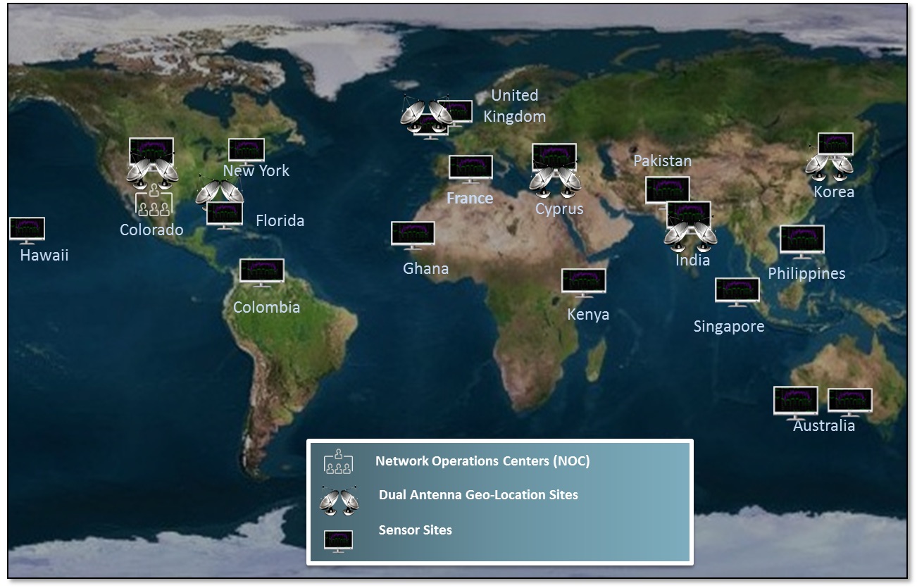The width and height of the screenshot is (917, 588).
Task: Click the United Kingdom map label
Action: point(514,106)
